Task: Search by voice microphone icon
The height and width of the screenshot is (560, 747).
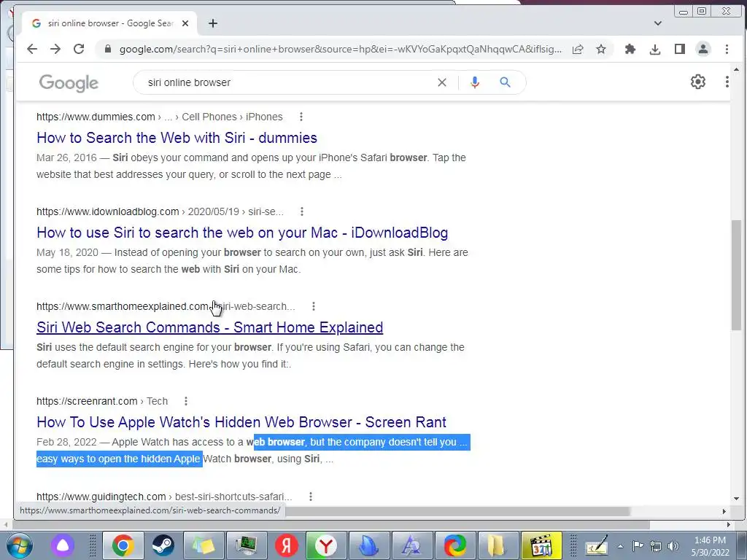Action: pyautogui.click(x=474, y=82)
